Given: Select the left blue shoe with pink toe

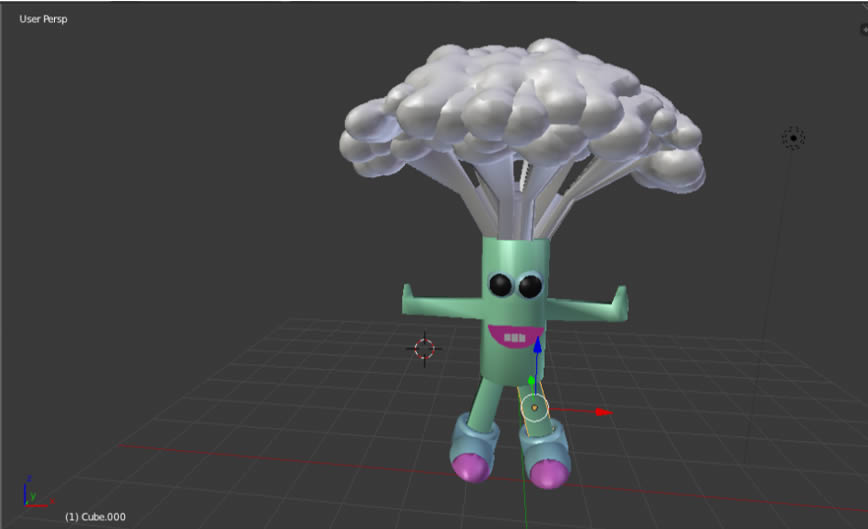Looking at the screenshot, I should click(472, 448).
